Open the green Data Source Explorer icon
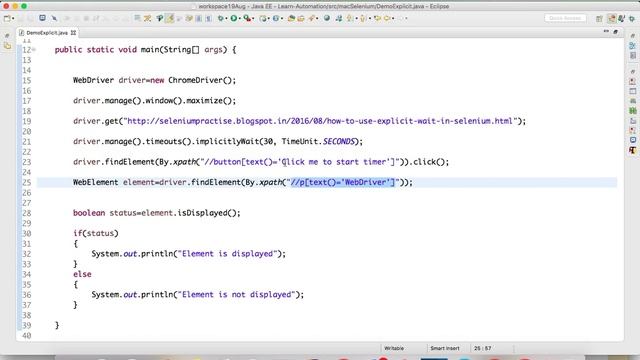This screenshot has height=360, width=640. pos(633,111)
